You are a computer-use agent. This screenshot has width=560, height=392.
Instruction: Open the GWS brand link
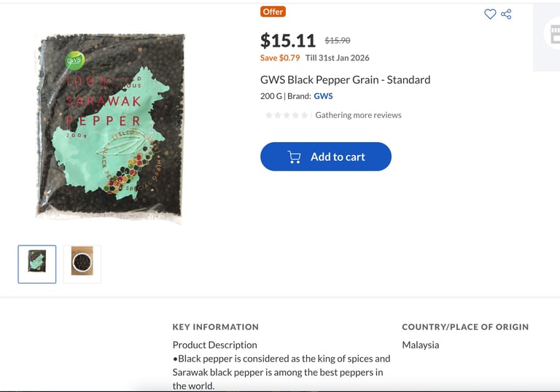pyautogui.click(x=323, y=96)
